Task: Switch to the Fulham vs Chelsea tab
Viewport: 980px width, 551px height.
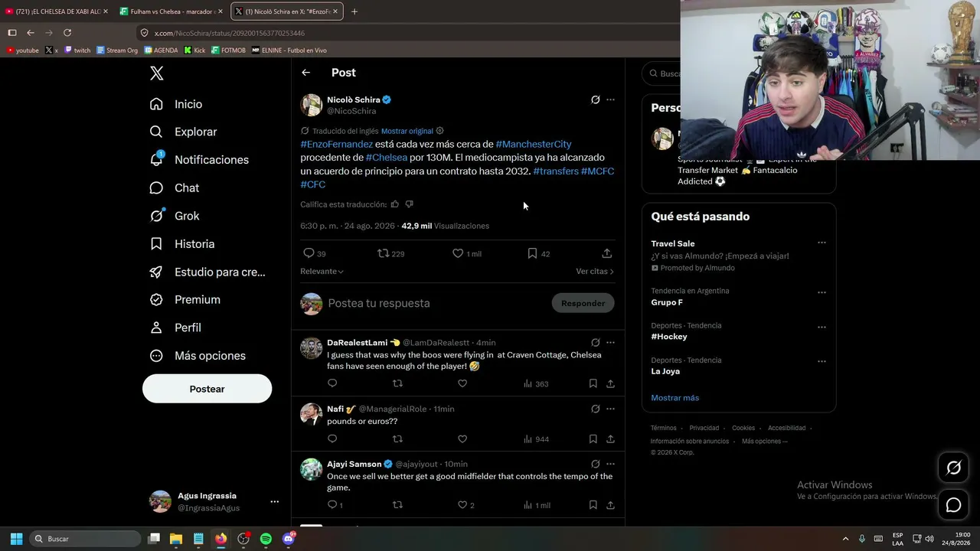Action: pyautogui.click(x=171, y=11)
